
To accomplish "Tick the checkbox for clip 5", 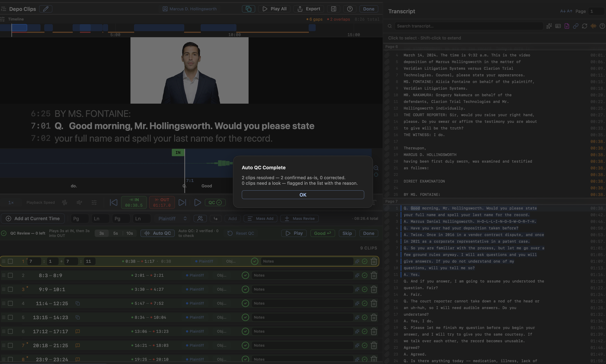I will [10, 317].
